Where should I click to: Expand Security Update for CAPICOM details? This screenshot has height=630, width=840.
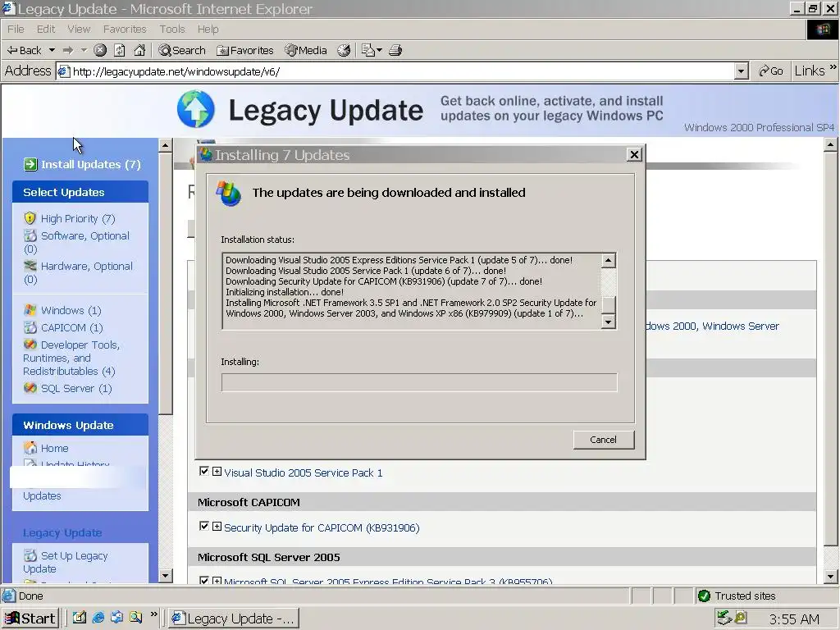click(217, 527)
